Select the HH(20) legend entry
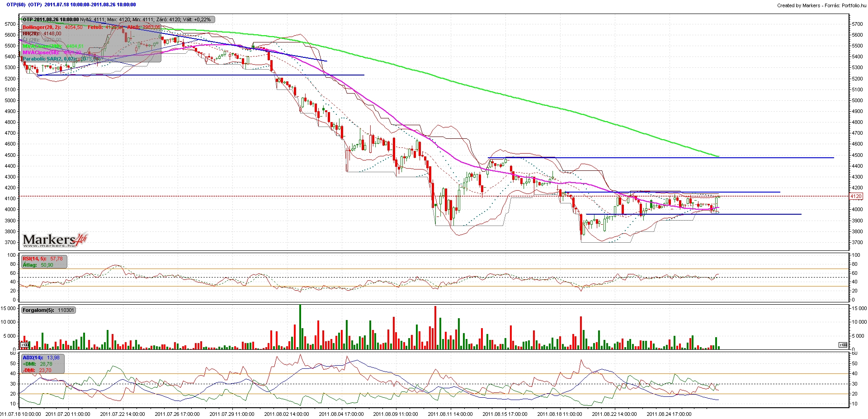The width and height of the screenshot is (868, 419). pos(42,33)
